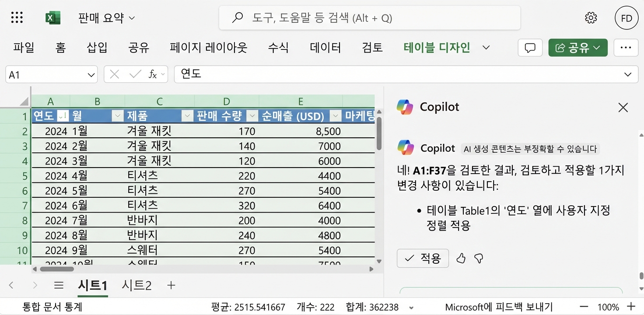This screenshot has width=644, height=315.
Task: Click the insert function fx icon
Action: click(152, 74)
